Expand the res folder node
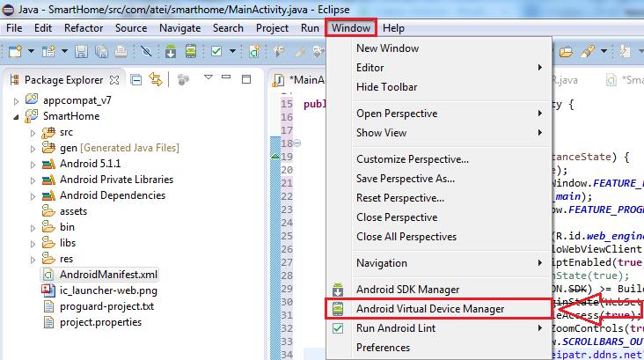The height and width of the screenshot is (360, 644). coord(33,260)
